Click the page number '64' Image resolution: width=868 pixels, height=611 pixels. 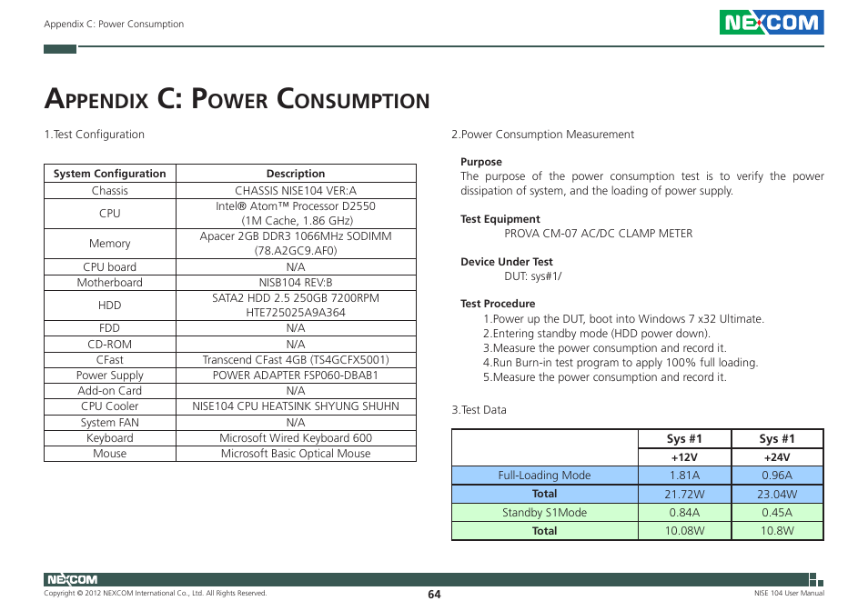[434, 595]
